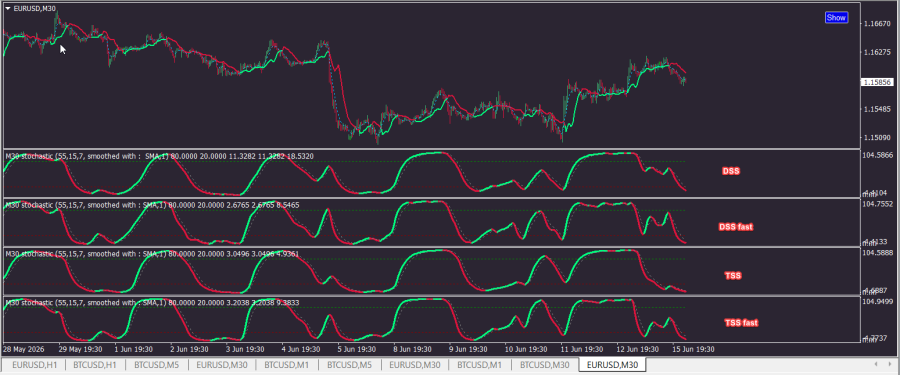Click the 1.16275 price axis value
Screen dimensions: 900x375
(877, 52)
